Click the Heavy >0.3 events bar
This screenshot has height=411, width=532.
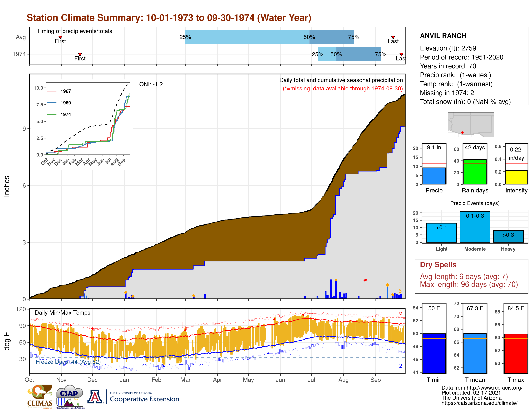coord(508,236)
